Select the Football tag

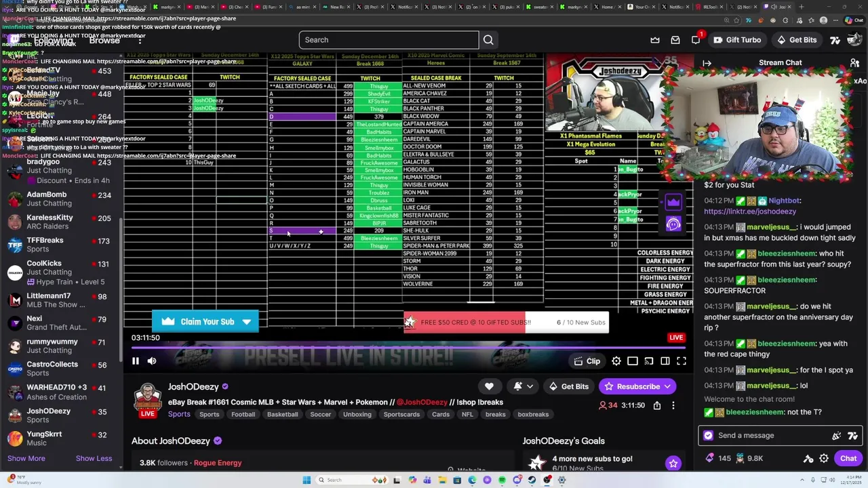pyautogui.click(x=243, y=414)
